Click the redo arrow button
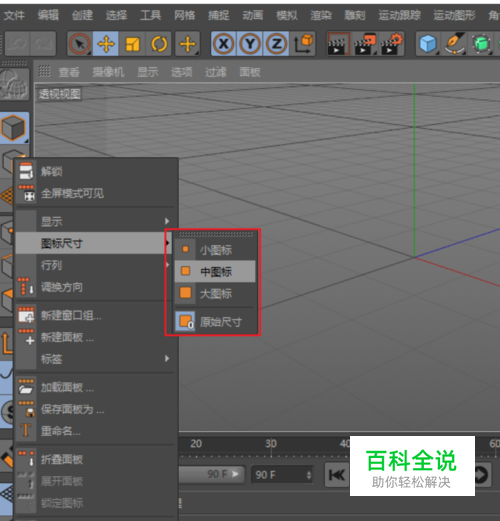Viewport: 500px width, 521px height. 43,44
